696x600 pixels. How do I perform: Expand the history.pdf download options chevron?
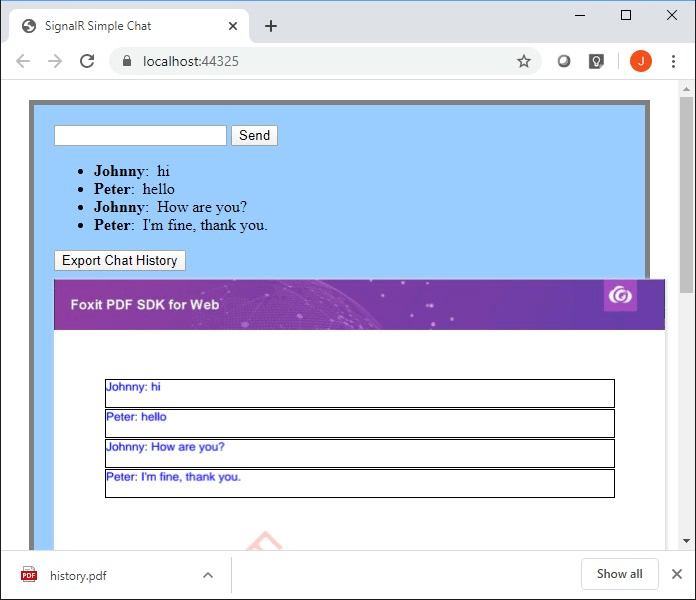coord(208,576)
